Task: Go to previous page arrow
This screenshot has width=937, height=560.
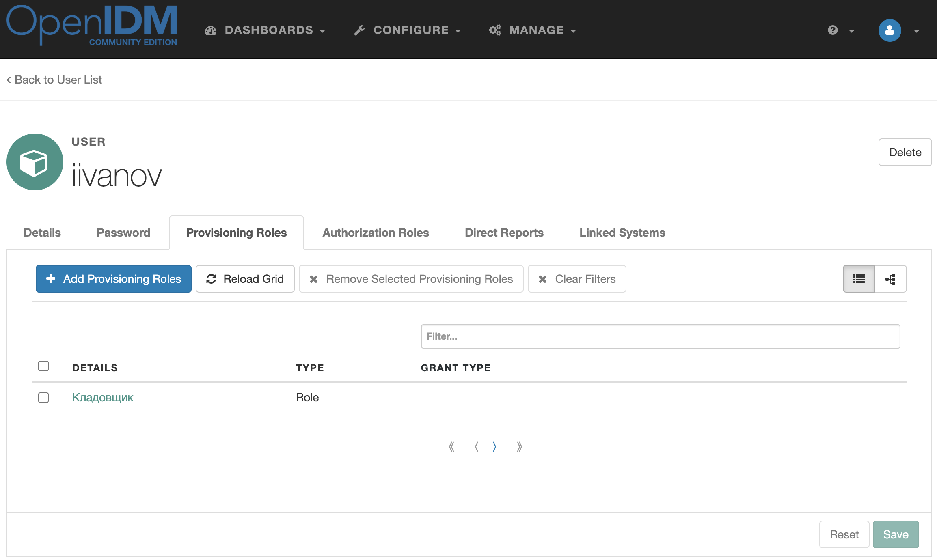Action: click(x=477, y=447)
